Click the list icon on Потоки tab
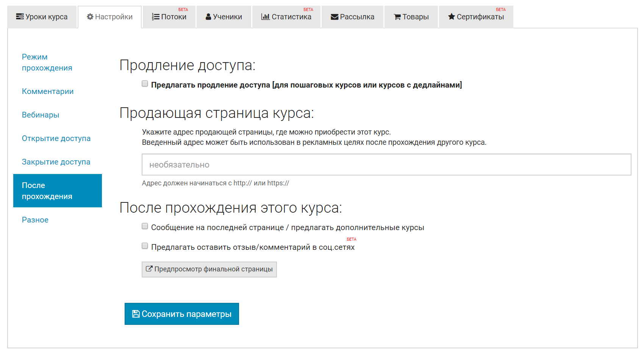 (156, 17)
